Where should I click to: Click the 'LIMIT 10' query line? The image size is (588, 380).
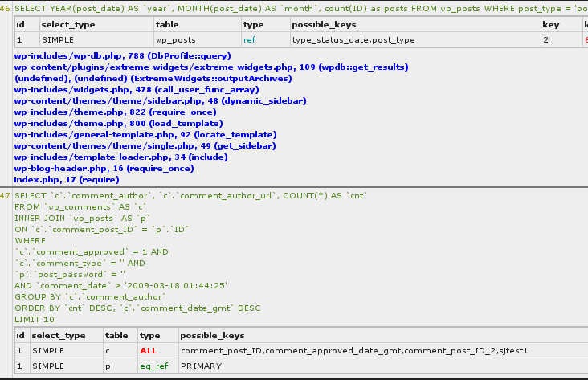pyautogui.click(x=35, y=319)
